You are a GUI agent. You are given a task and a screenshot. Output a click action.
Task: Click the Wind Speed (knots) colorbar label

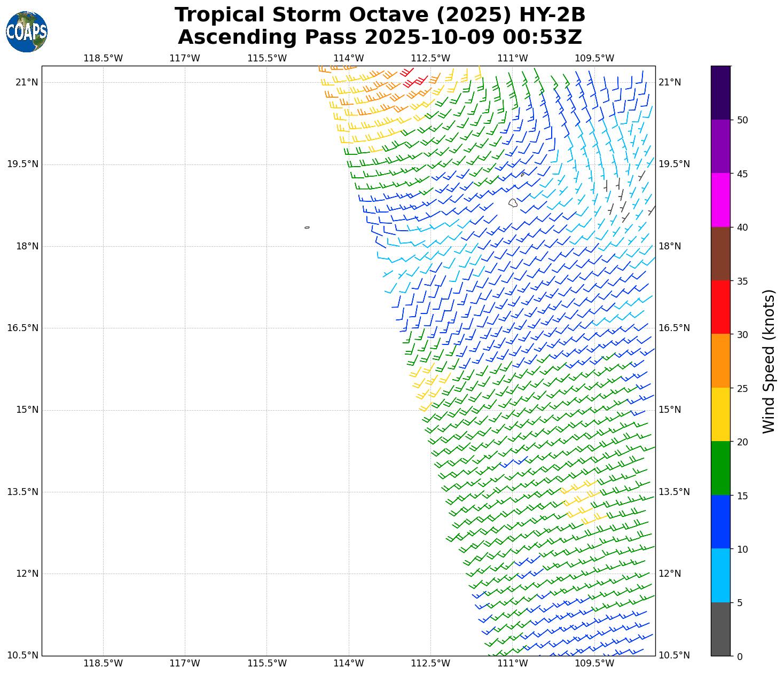point(768,361)
